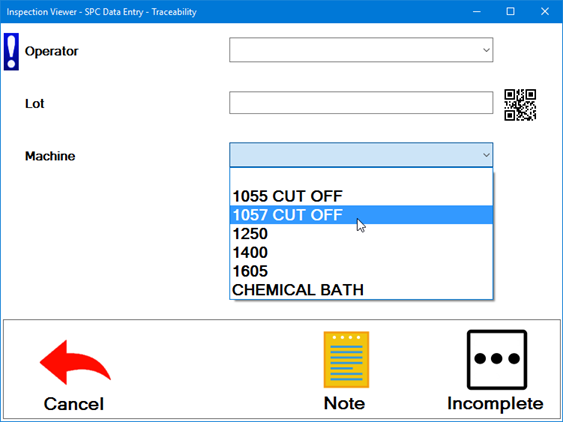
Task: Click the Lot text input field
Action: (361, 103)
